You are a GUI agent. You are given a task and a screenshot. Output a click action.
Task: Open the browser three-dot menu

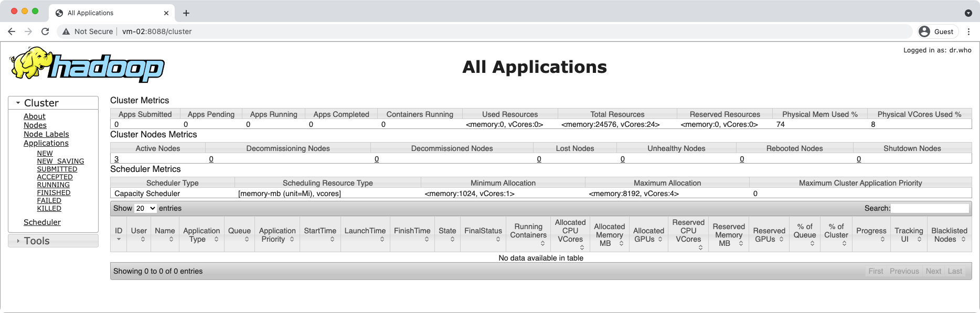click(x=968, y=31)
